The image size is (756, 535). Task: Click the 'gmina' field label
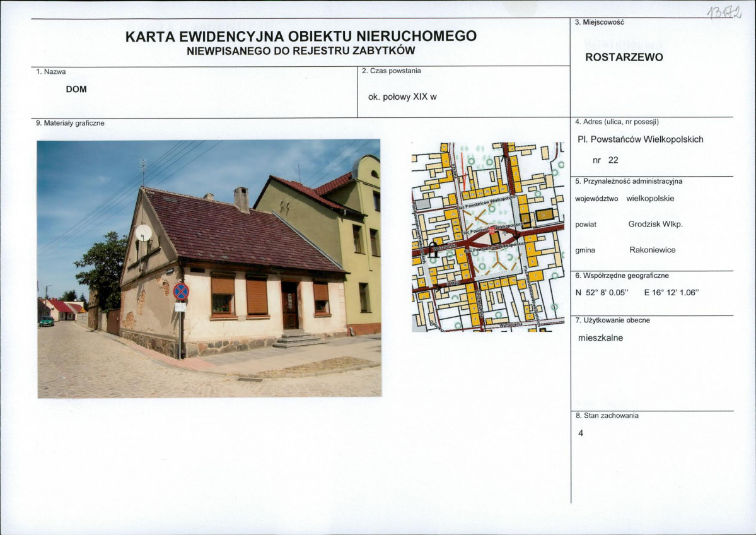coord(585,250)
